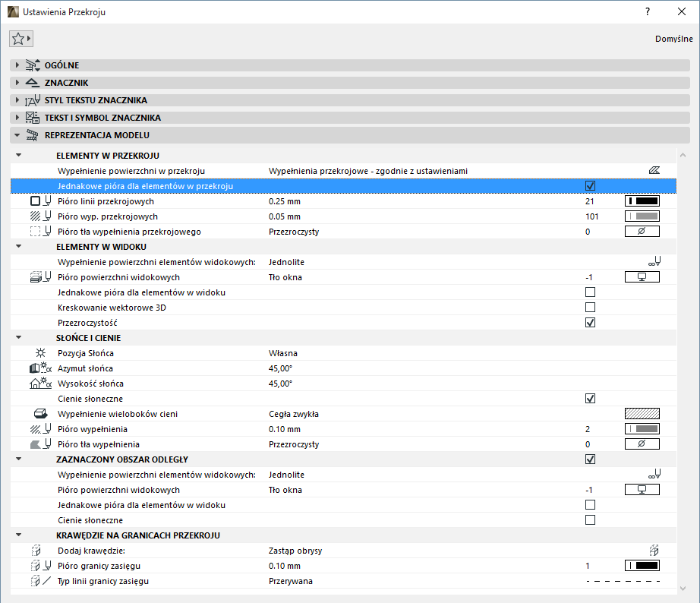The image size is (700, 603).
Task: Click the Pióro wypełnienia hatch pen icon
Action: pyautogui.click(x=41, y=429)
